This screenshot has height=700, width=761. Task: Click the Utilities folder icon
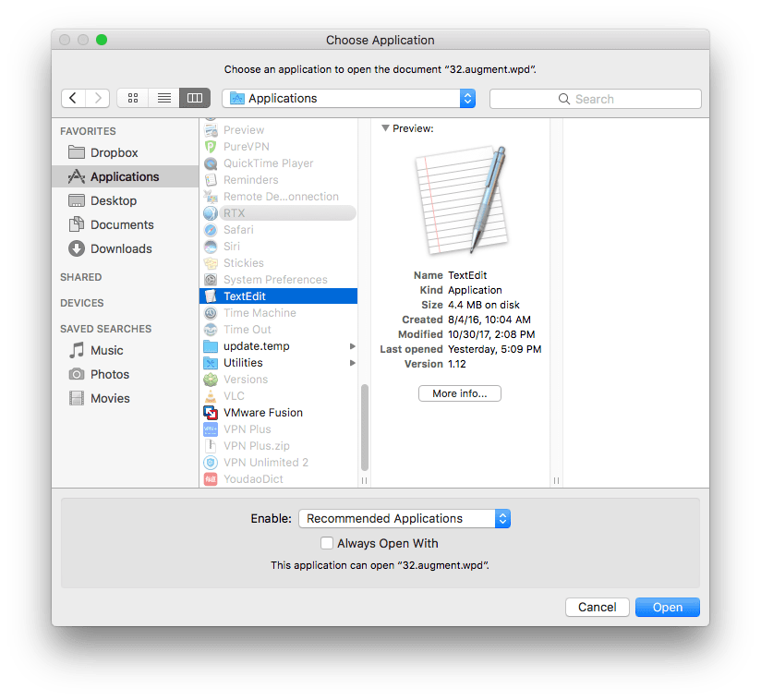tap(211, 363)
